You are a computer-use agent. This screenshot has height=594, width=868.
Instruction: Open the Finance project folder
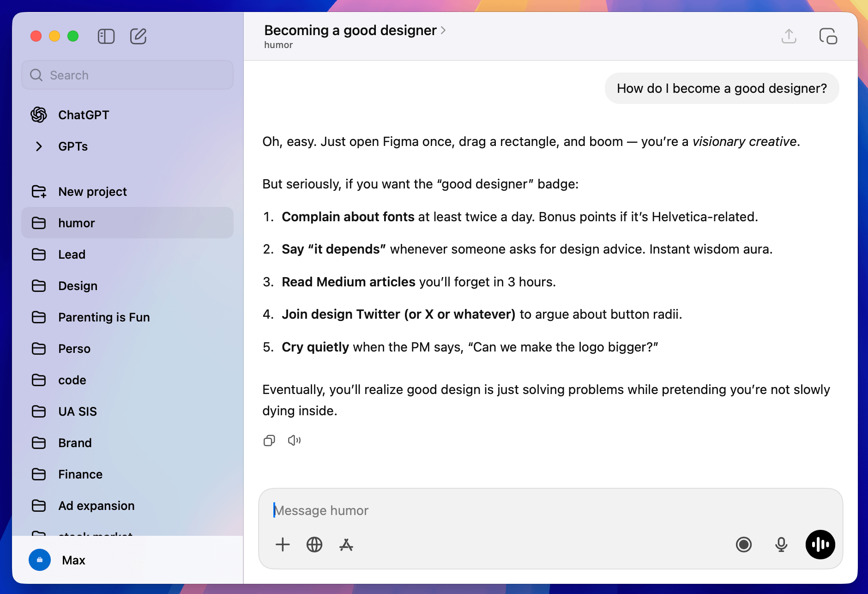(80, 474)
